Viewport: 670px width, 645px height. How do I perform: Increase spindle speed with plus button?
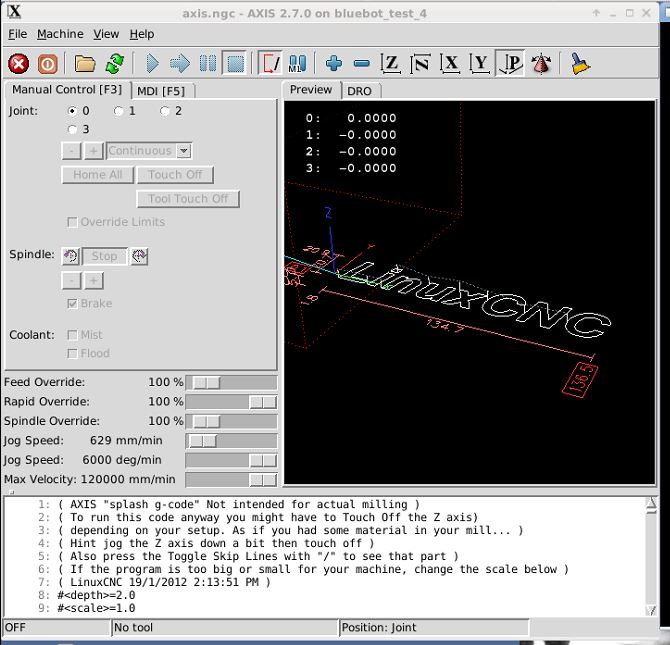(x=94, y=281)
